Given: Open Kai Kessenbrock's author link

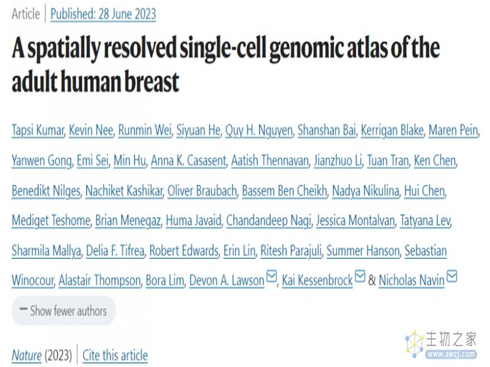Looking at the screenshot, I should click(x=317, y=280).
